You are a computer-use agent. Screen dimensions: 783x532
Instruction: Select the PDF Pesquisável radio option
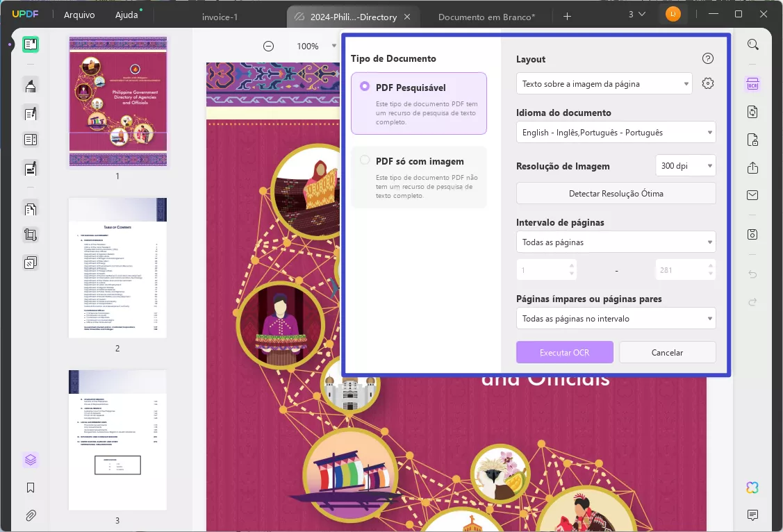365,86
